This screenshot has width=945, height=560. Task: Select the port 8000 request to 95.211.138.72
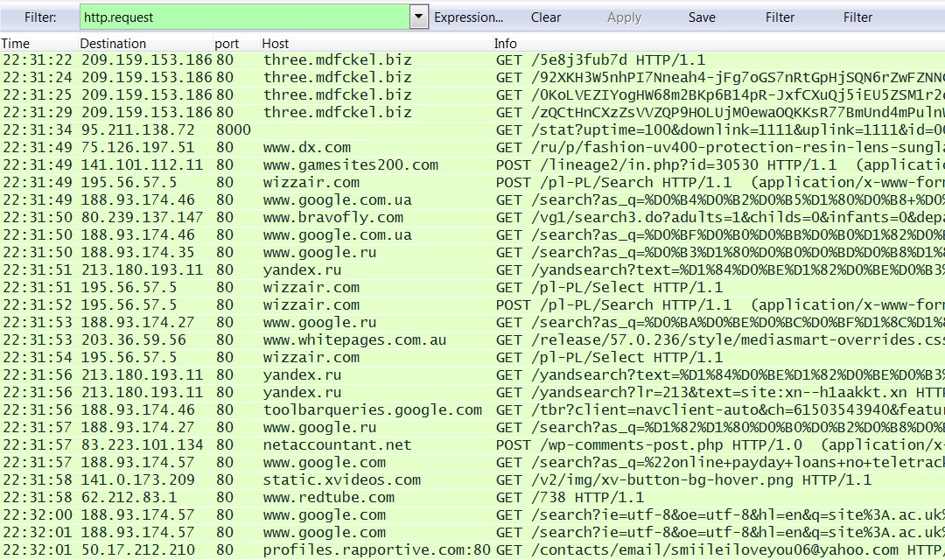click(x=138, y=130)
